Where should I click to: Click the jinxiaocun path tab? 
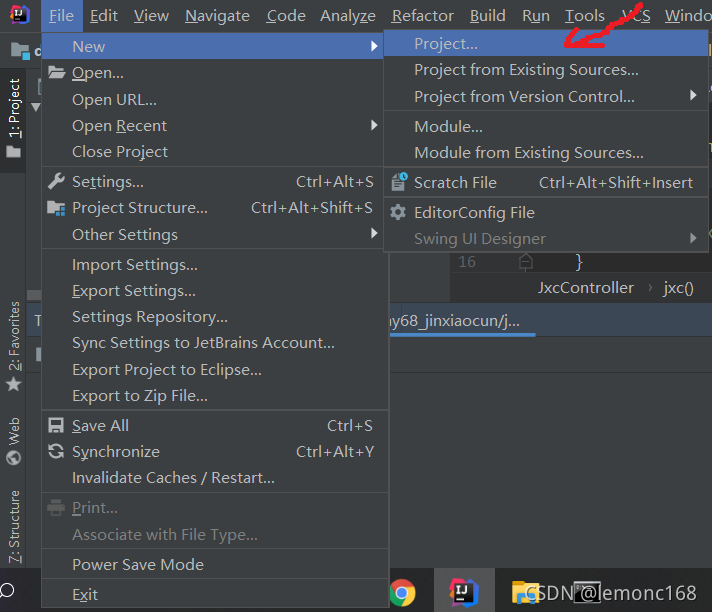pyautogui.click(x=462, y=321)
